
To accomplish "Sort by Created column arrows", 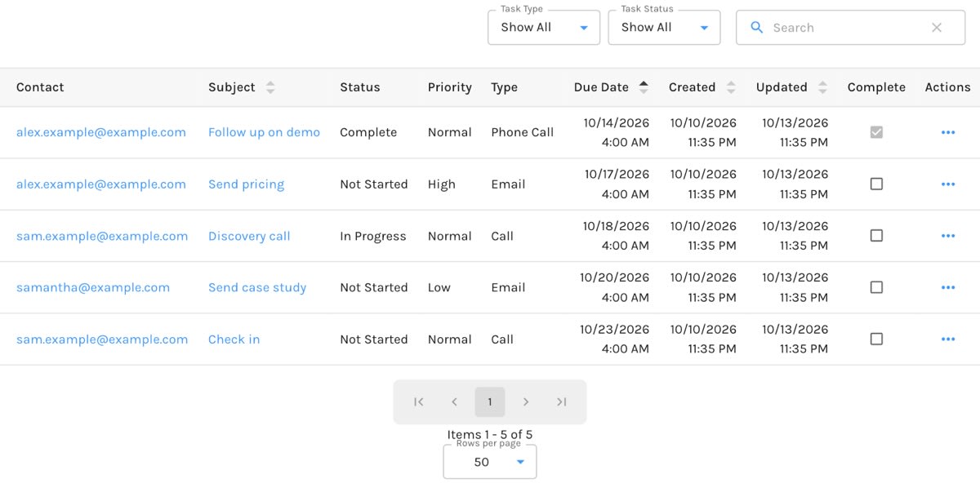I will [731, 87].
